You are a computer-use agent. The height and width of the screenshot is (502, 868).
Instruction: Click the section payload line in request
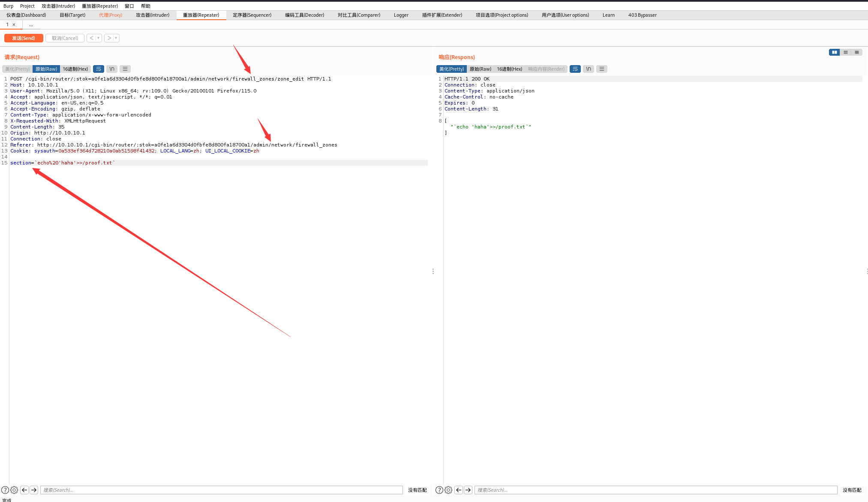coord(219,163)
